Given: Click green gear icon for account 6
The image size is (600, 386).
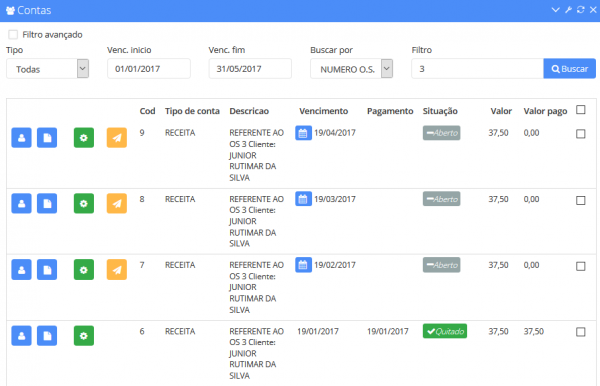Looking at the screenshot, I should pyautogui.click(x=84, y=336).
